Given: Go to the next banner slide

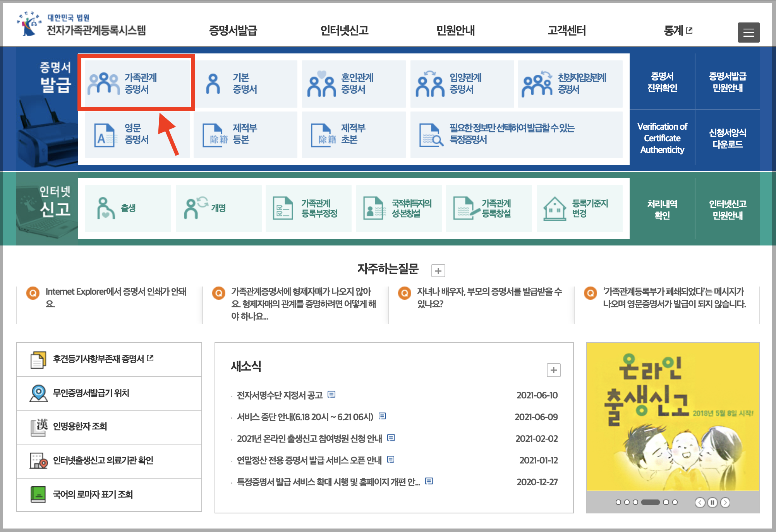Looking at the screenshot, I should click(x=725, y=503).
